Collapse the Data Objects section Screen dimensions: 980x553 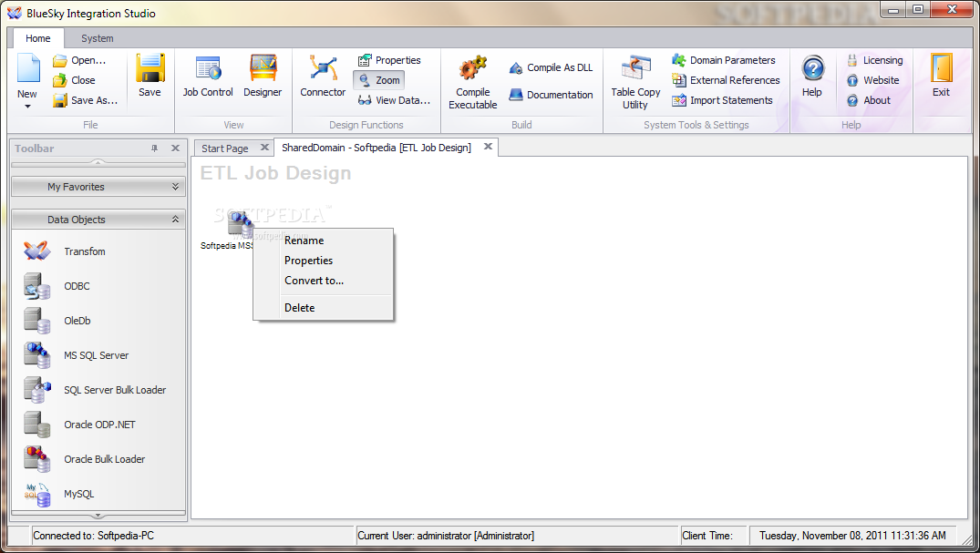98,220
